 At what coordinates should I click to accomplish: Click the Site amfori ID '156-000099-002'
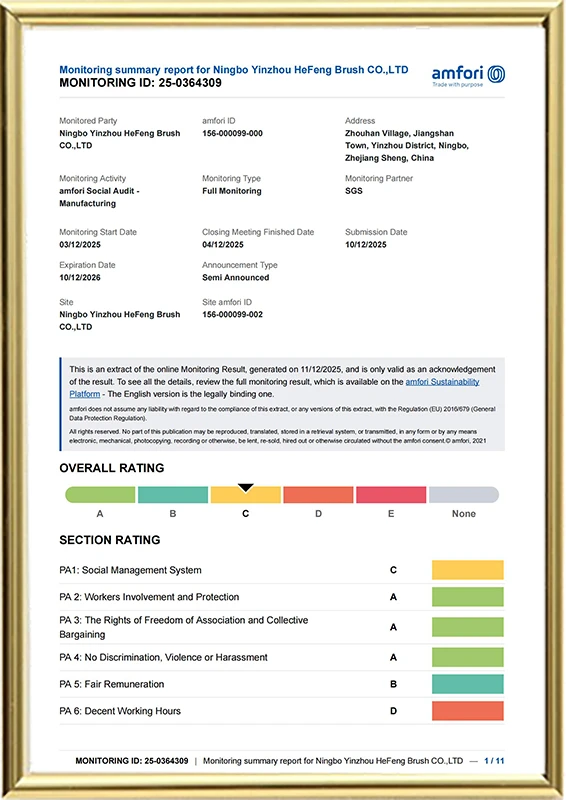pos(232,314)
